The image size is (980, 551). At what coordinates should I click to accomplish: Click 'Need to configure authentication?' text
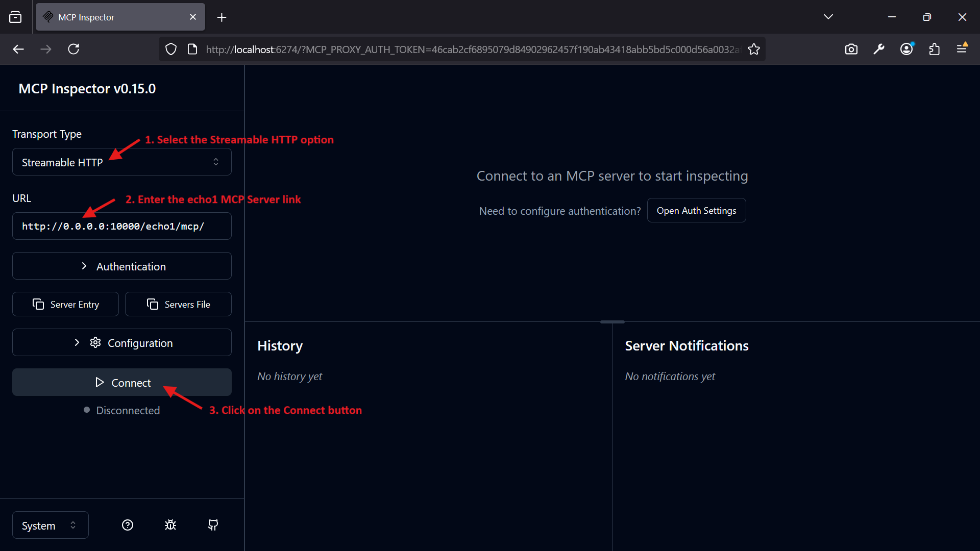click(559, 211)
